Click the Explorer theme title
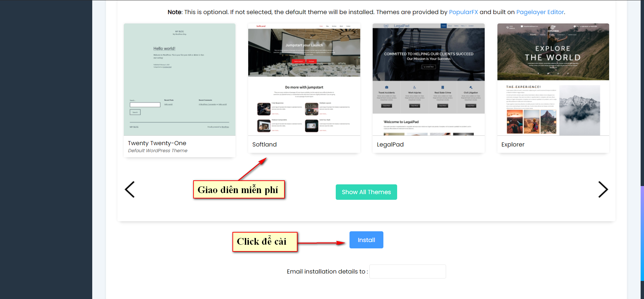The width and height of the screenshot is (644, 299). (x=513, y=144)
